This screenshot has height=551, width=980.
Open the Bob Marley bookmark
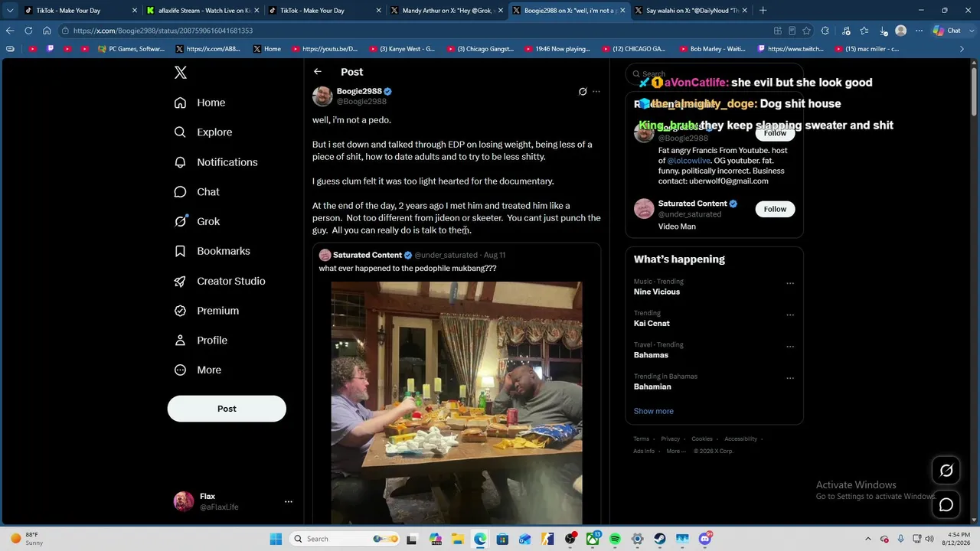pyautogui.click(x=711, y=49)
